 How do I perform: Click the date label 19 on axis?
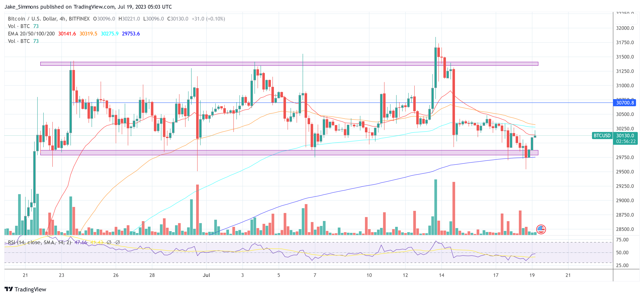(x=532, y=275)
